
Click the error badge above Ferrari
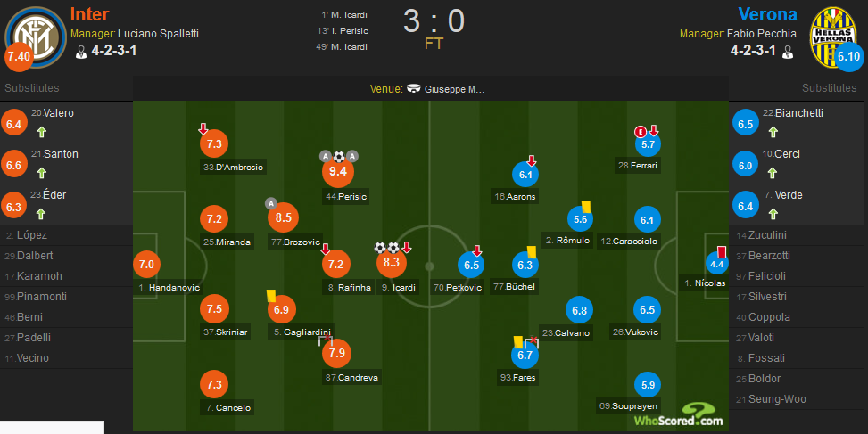pos(640,132)
